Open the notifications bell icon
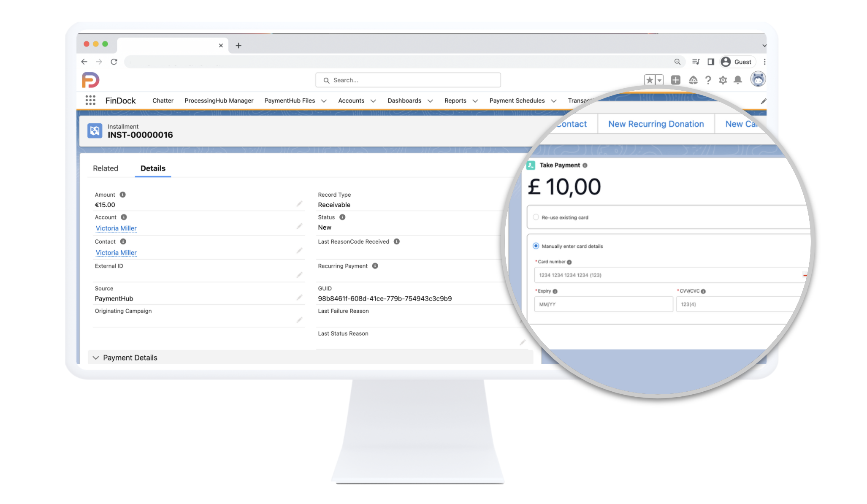The height and width of the screenshot is (504, 867). coord(738,80)
